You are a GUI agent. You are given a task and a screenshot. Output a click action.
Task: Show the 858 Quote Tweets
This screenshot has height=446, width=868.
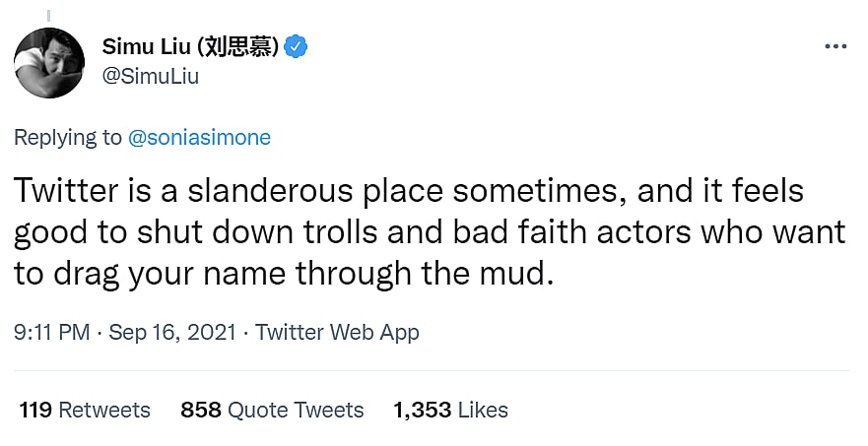(x=272, y=410)
